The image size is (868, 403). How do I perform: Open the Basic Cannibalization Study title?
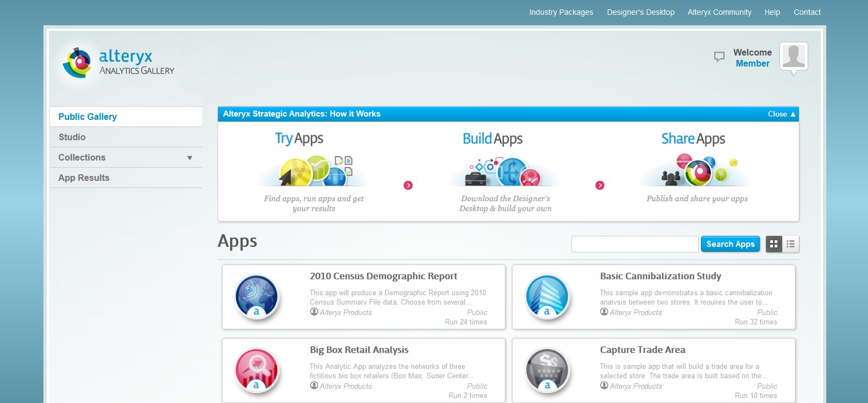tap(660, 276)
